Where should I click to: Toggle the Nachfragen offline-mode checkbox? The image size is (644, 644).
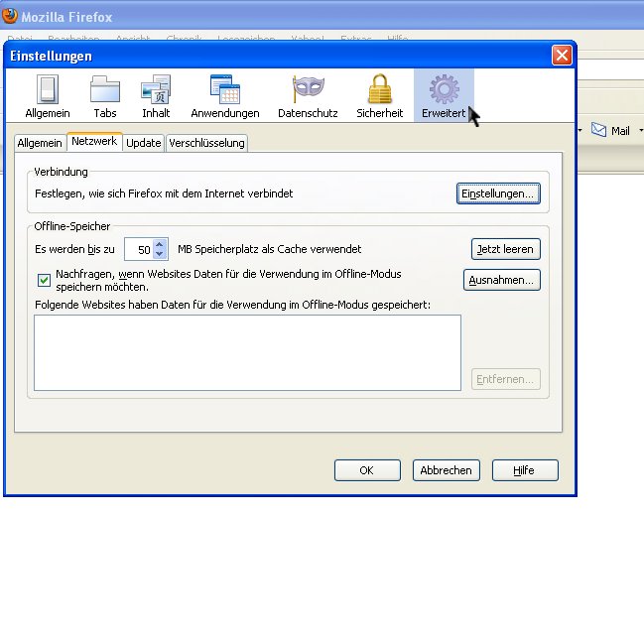tap(44, 280)
